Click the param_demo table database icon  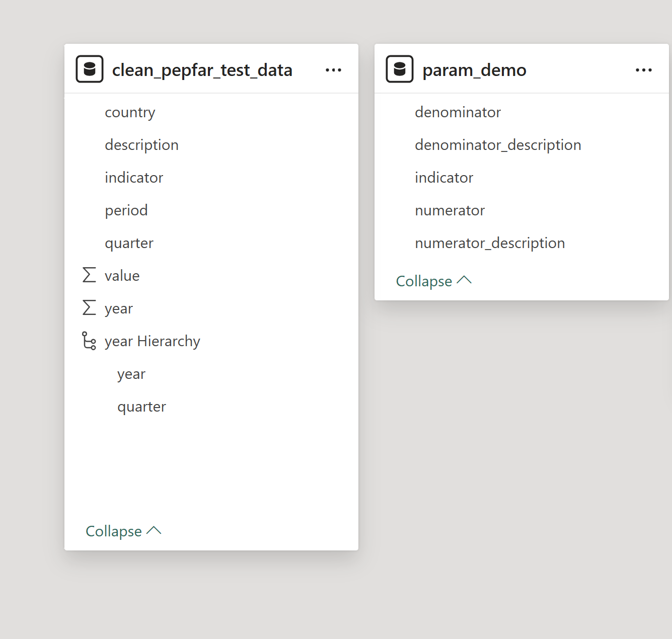pyautogui.click(x=400, y=69)
